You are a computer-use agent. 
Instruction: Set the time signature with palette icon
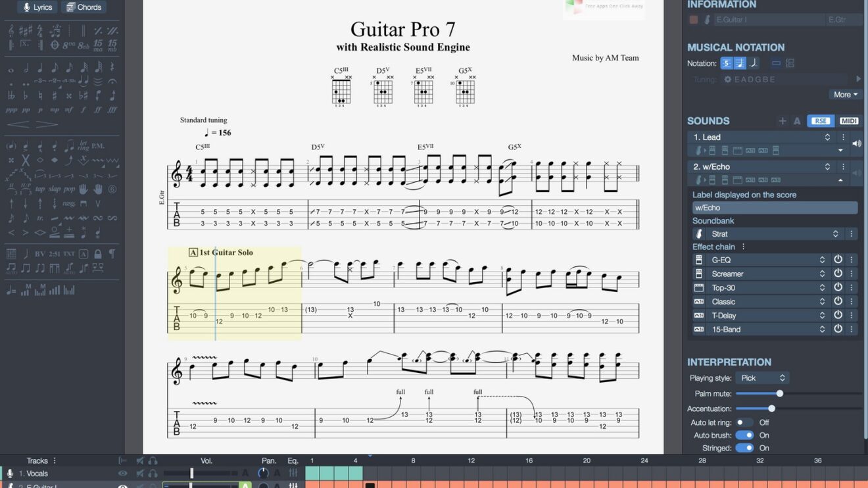pyautogui.click(x=40, y=30)
